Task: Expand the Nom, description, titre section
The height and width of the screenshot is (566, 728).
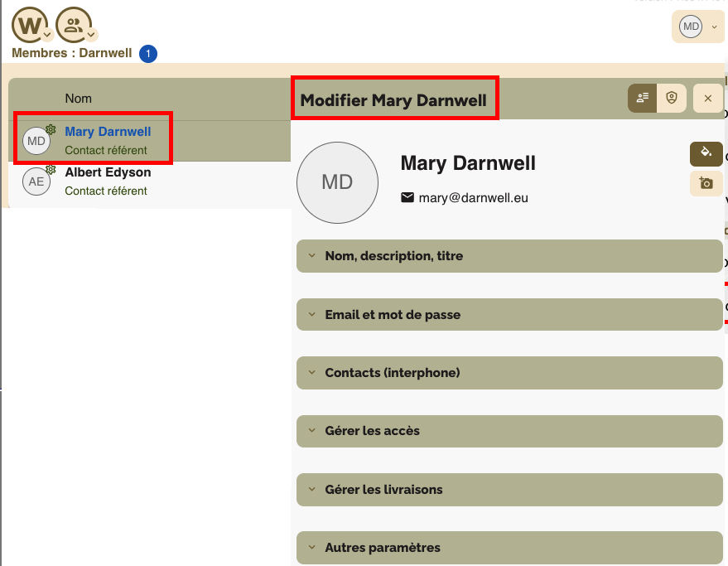Action: [509, 256]
